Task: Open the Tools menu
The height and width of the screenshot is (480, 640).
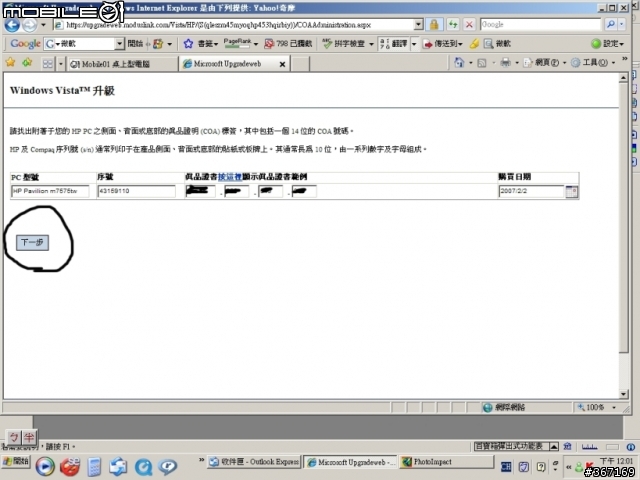Action: coord(593,62)
